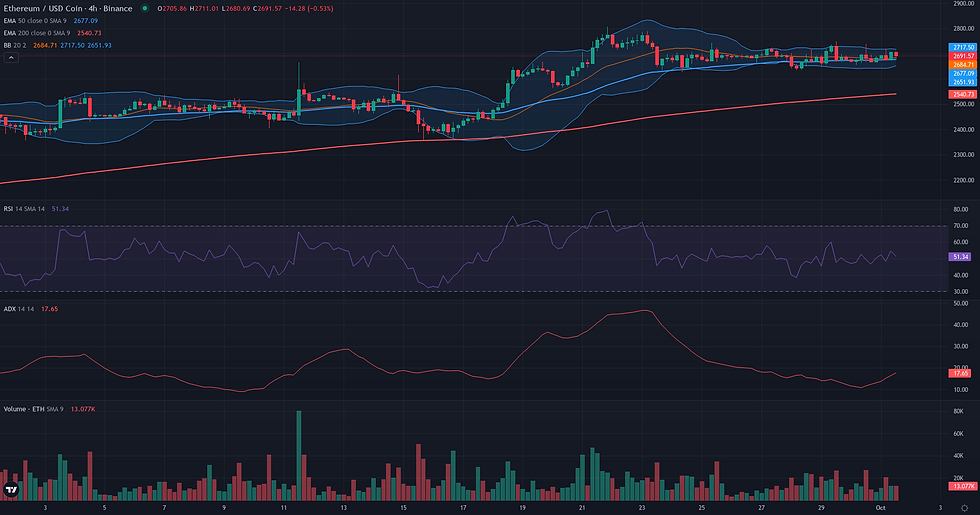The image size is (980, 515).
Task: Click the EMA 200 value 2540.73 in legend
Action: (x=89, y=33)
